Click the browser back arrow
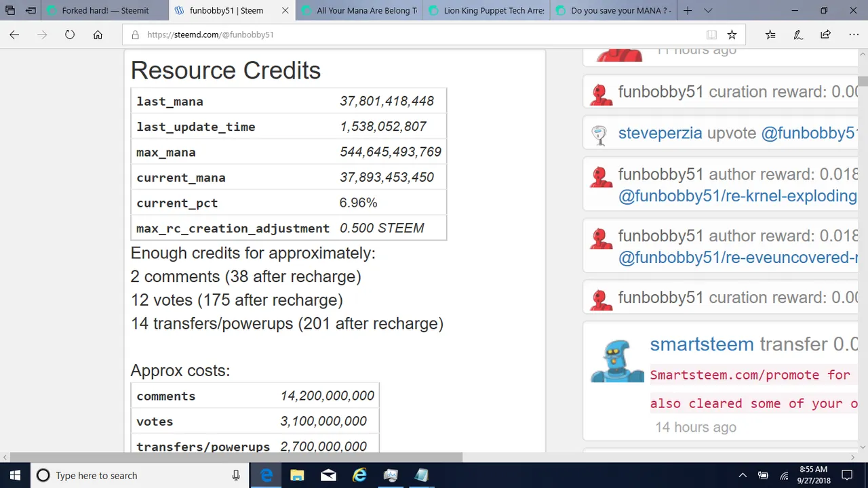Screen dimensions: 868x488 pos(14,35)
